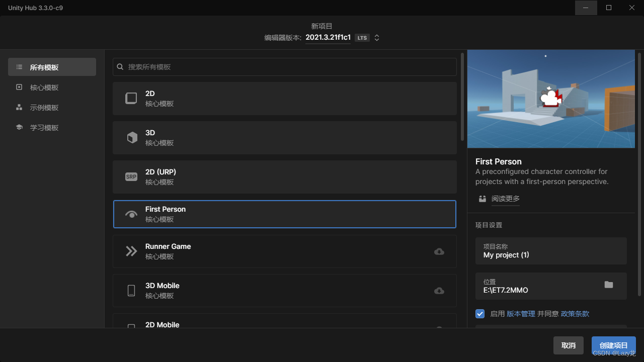Click the Learning templates graduation cap icon
This screenshot has height=362, width=644.
[19, 127]
